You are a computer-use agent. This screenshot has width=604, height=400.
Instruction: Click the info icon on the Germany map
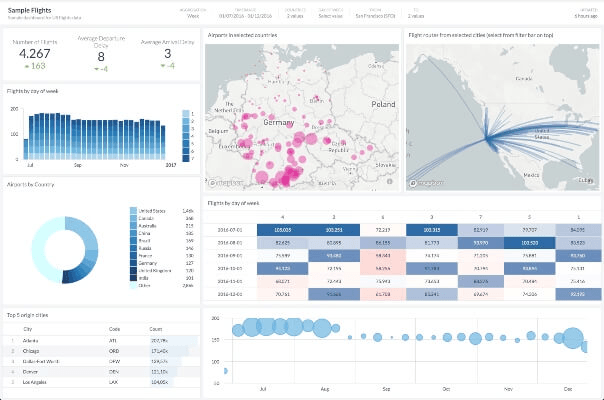click(x=389, y=182)
